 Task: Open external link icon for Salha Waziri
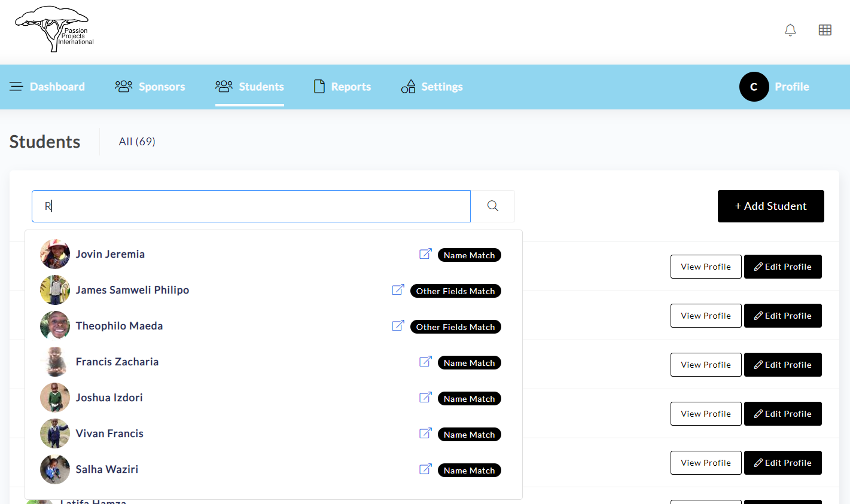pos(425,469)
